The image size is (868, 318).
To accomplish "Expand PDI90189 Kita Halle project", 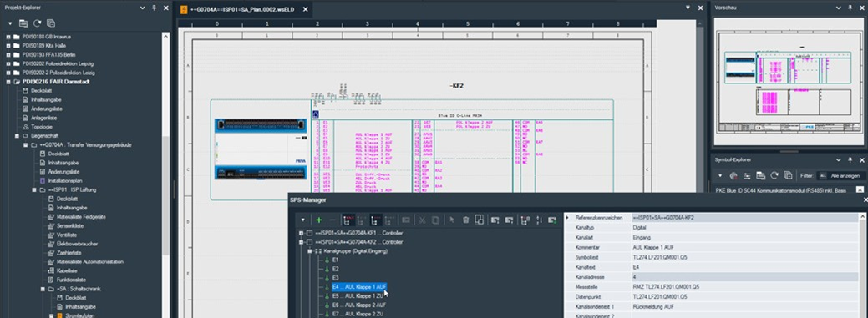I will (x=8, y=45).
